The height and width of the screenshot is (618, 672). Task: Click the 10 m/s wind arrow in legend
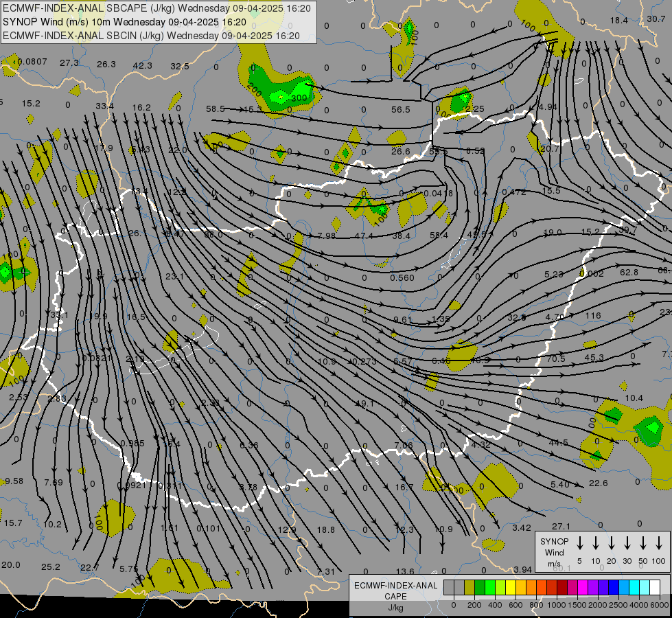[x=595, y=543]
